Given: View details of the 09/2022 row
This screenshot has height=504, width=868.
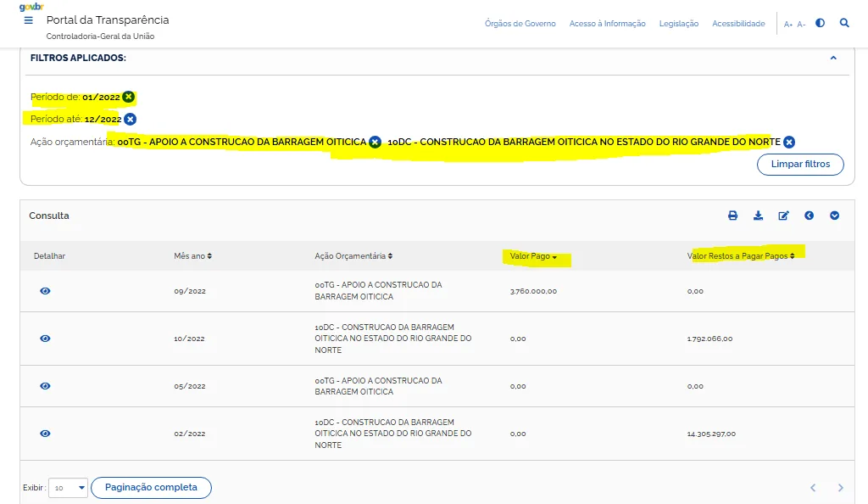Looking at the screenshot, I should tap(46, 291).
